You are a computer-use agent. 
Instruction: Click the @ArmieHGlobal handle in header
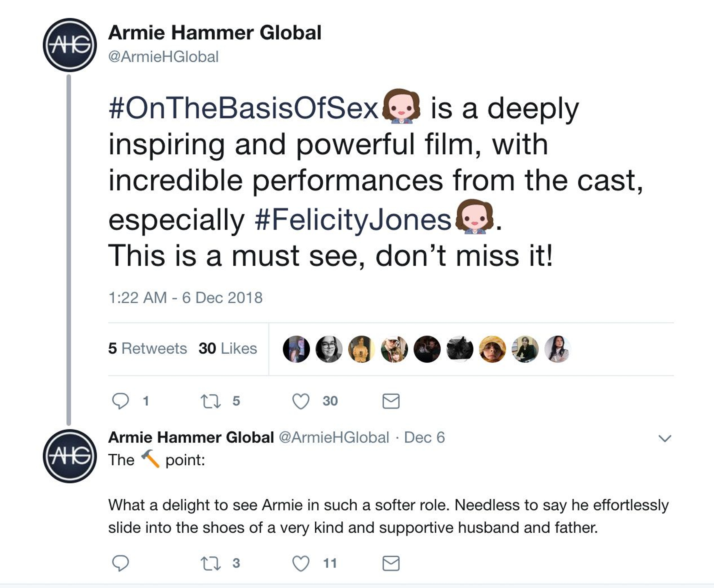pos(163,56)
